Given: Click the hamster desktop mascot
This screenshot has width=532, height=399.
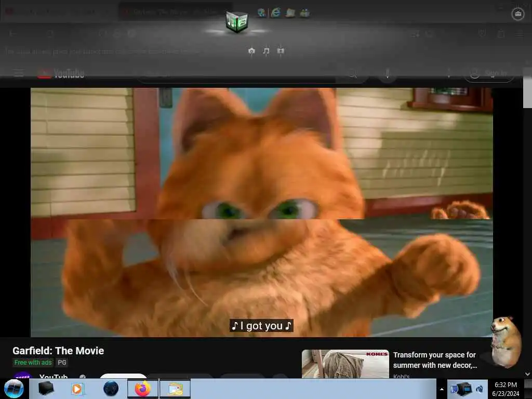Looking at the screenshot, I should click(506, 342).
